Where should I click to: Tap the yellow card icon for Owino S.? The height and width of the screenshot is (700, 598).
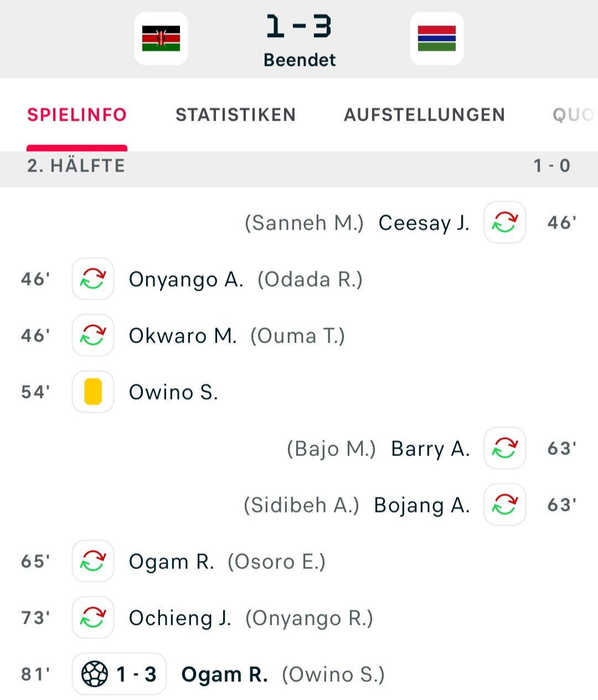tap(93, 392)
